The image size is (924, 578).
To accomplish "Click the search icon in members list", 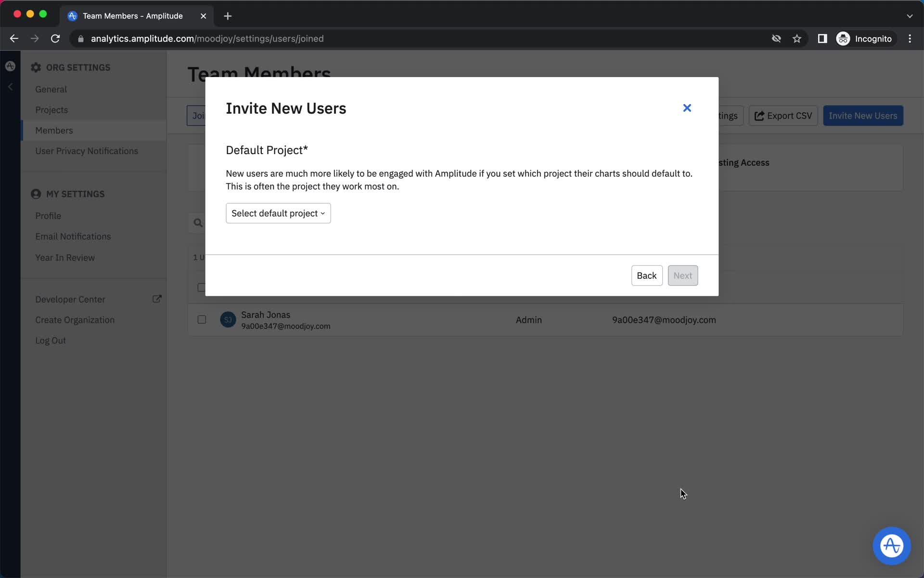I will click(198, 222).
